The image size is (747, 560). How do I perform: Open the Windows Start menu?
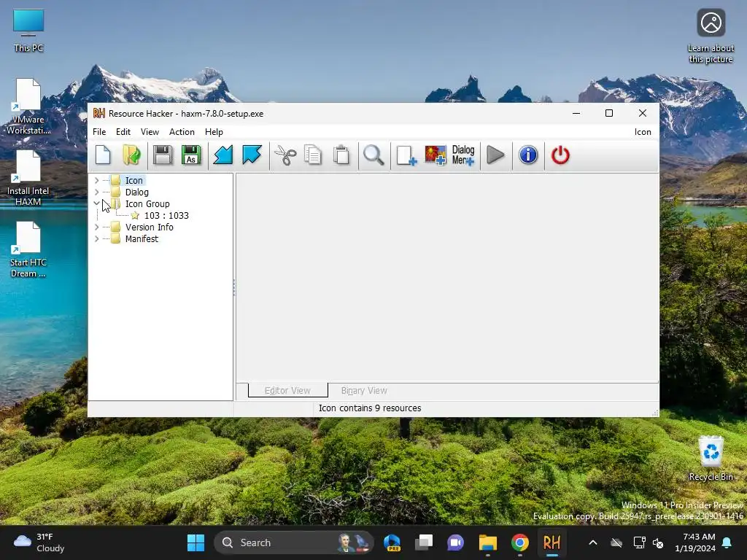pos(196,542)
